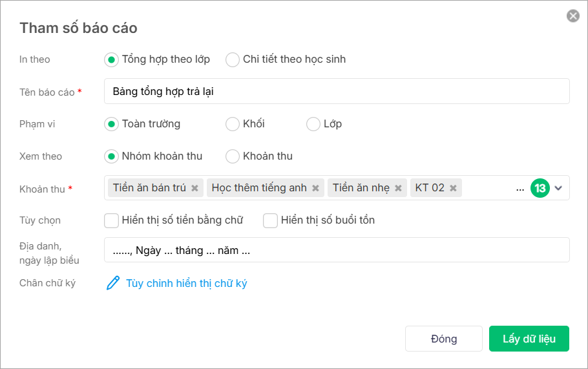Remove the 'KT 02' tag
Image resolution: width=588 pixels, height=369 pixels.
(x=453, y=188)
